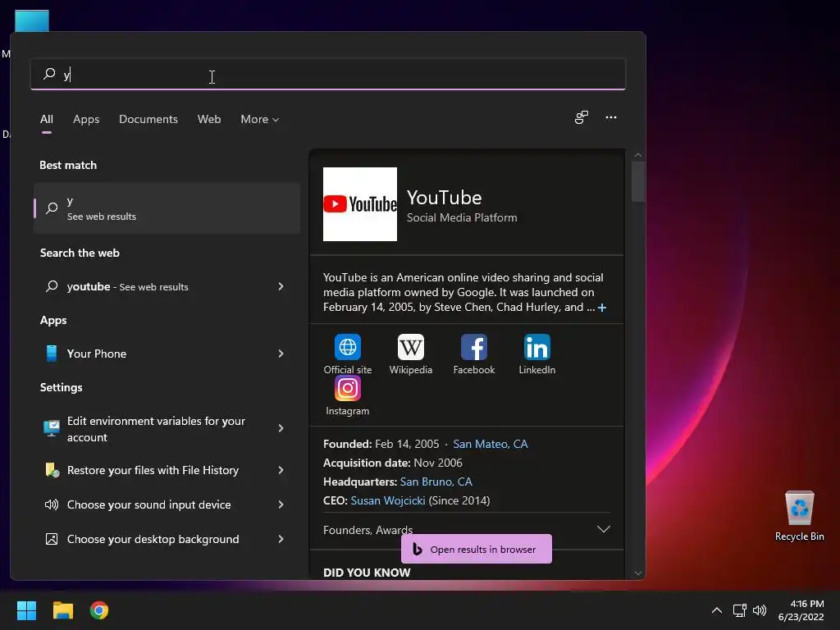The height and width of the screenshot is (630, 840).
Task: Click the File History settings icon
Action: 52,470
